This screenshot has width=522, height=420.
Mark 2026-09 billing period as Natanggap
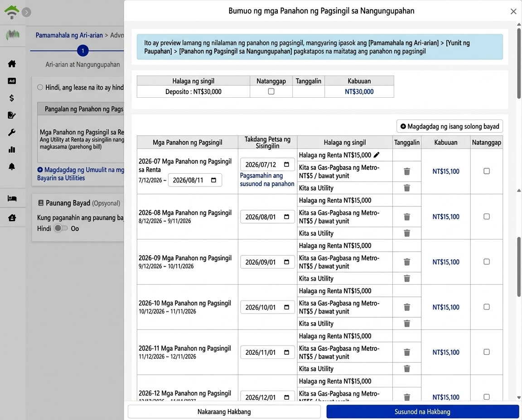[486, 262]
